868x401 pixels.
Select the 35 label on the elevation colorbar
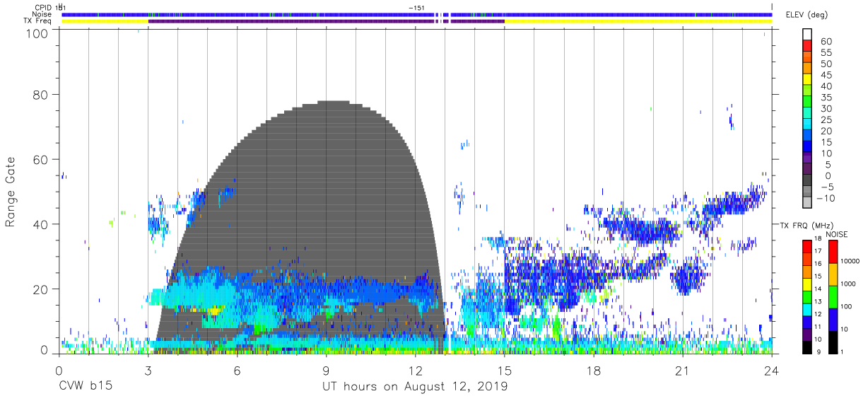pos(826,98)
